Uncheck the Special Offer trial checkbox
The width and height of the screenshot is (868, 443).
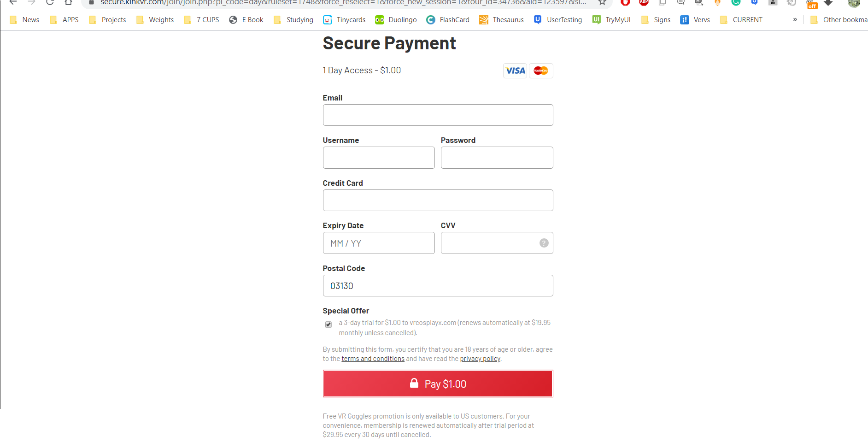point(328,325)
